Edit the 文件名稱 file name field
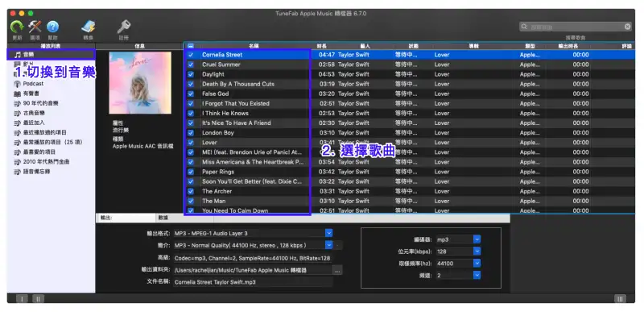The height and width of the screenshot is (312, 644). tap(253, 282)
